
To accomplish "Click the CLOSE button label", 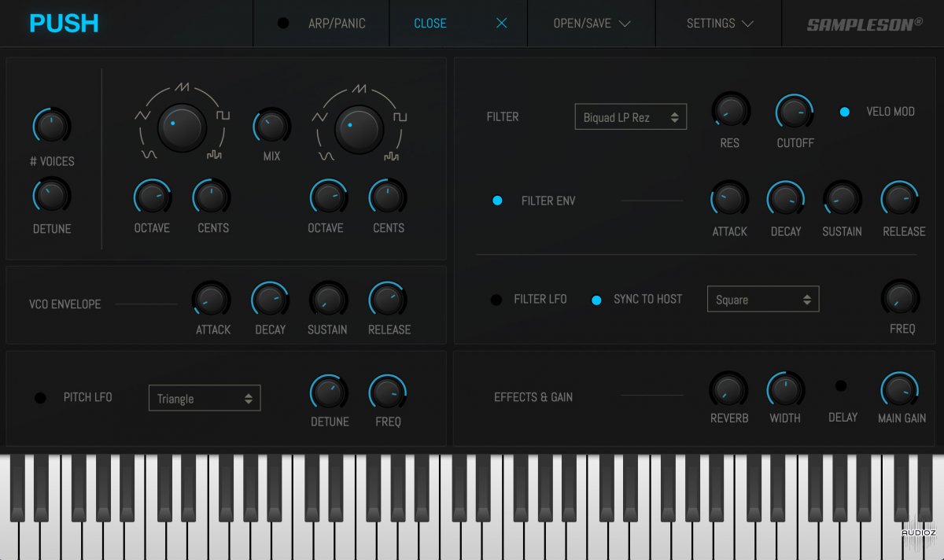I will point(430,24).
